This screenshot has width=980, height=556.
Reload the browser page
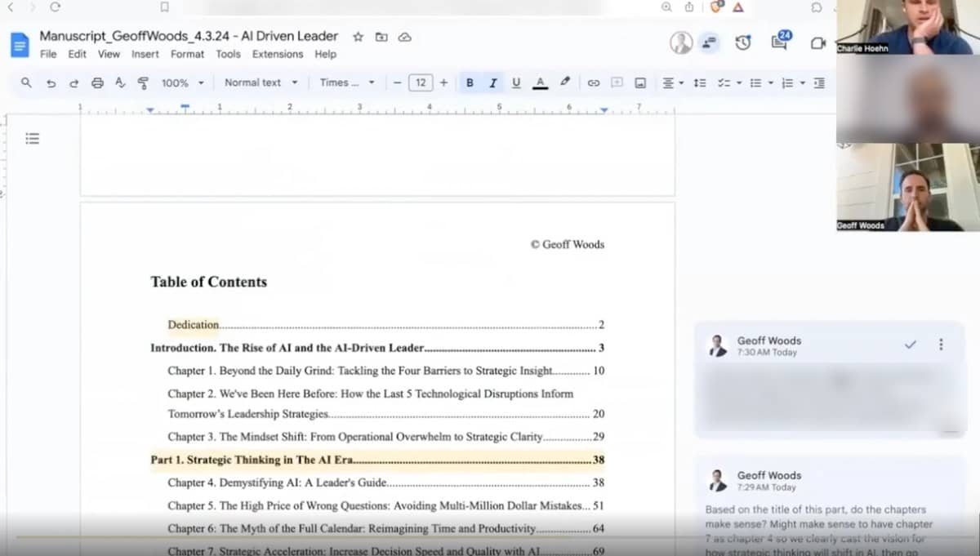tap(55, 7)
